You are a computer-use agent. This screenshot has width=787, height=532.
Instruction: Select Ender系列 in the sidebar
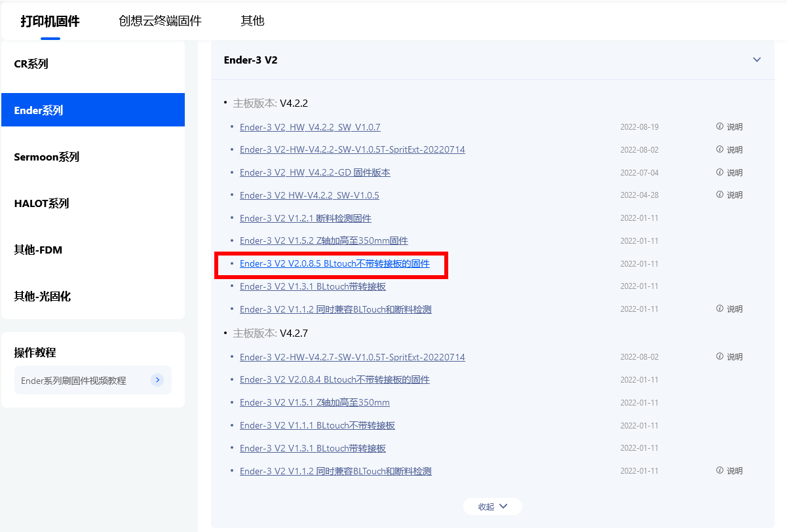[x=93, y=110]
